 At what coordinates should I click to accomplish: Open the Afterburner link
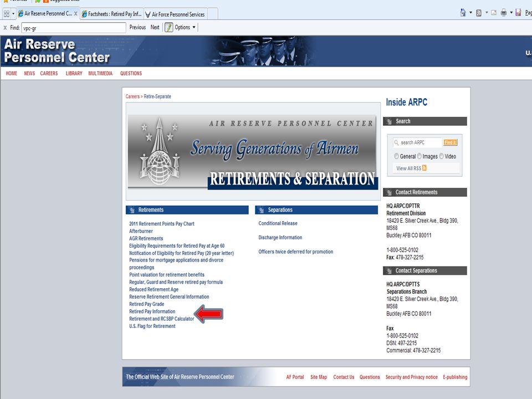point(141,231)
